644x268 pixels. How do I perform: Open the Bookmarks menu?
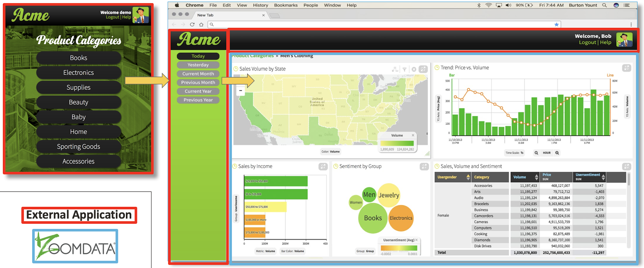[286, 5]
